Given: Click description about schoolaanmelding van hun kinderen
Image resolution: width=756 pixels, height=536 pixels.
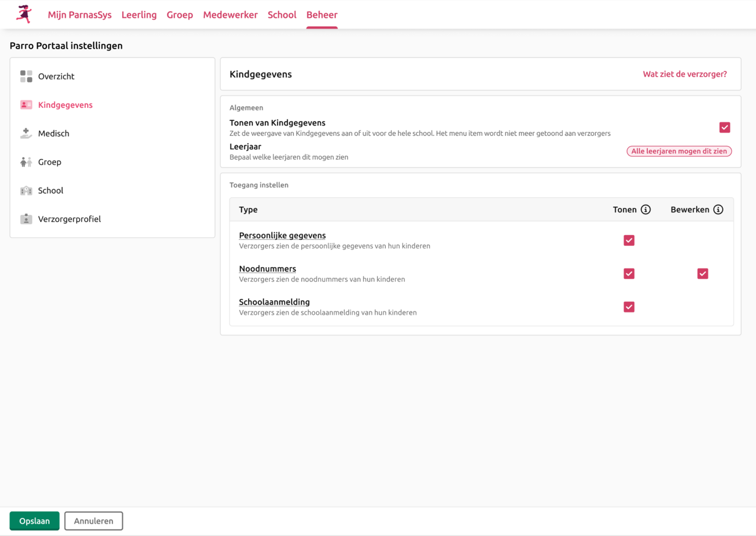Looking at the screenshot, I should [328, 312].
